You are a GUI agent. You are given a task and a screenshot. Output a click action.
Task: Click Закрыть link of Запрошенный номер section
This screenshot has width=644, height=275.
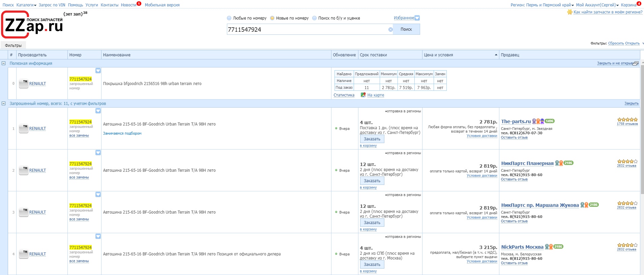click(x=631, y=104)
